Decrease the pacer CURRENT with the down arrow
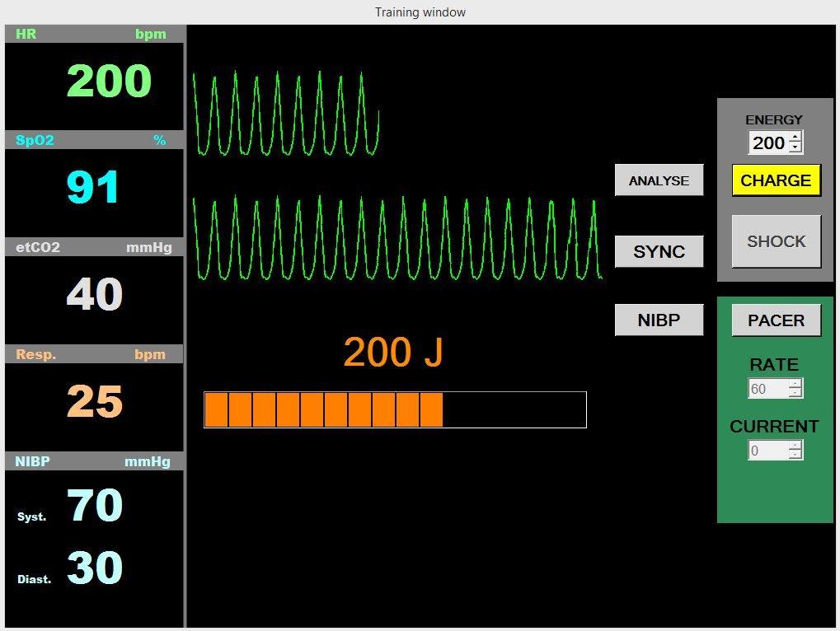The image size is (840, 631). (x=796, y=455)
